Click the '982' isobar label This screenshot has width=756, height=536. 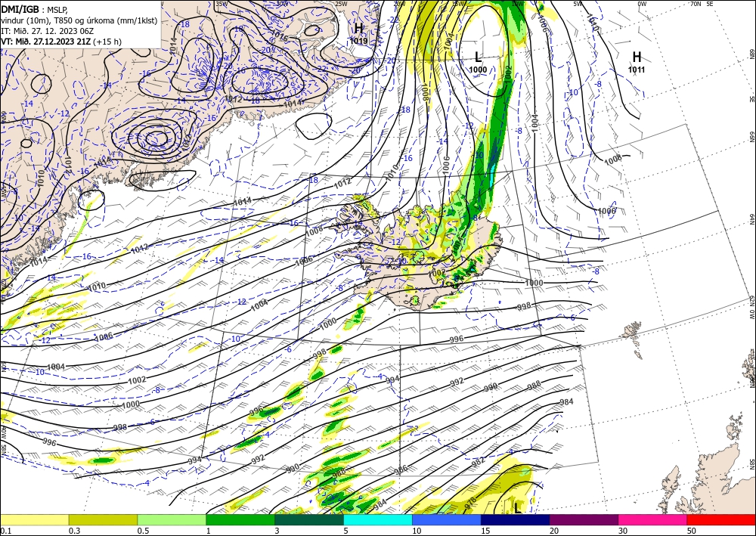tap(478, 461)
